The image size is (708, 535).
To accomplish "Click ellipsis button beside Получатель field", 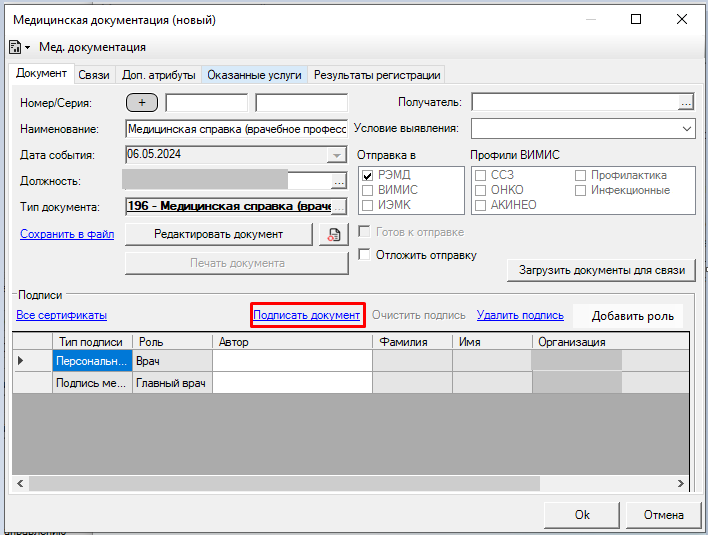I will 685,102.
